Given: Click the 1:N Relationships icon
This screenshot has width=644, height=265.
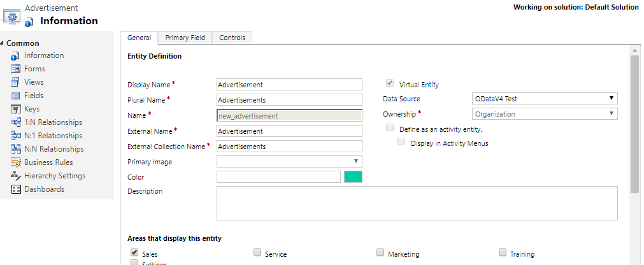Looking at the screenshot, I should (x=16, y=122).
